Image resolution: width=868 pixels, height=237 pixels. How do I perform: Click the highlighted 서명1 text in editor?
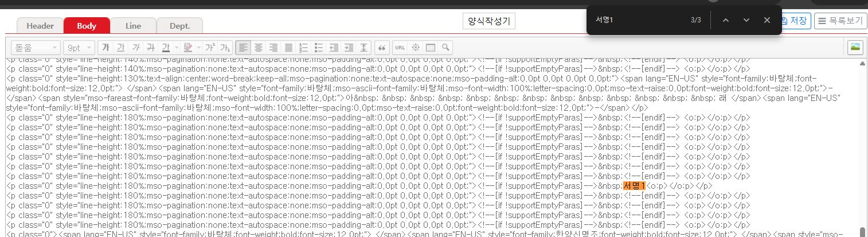634,185
